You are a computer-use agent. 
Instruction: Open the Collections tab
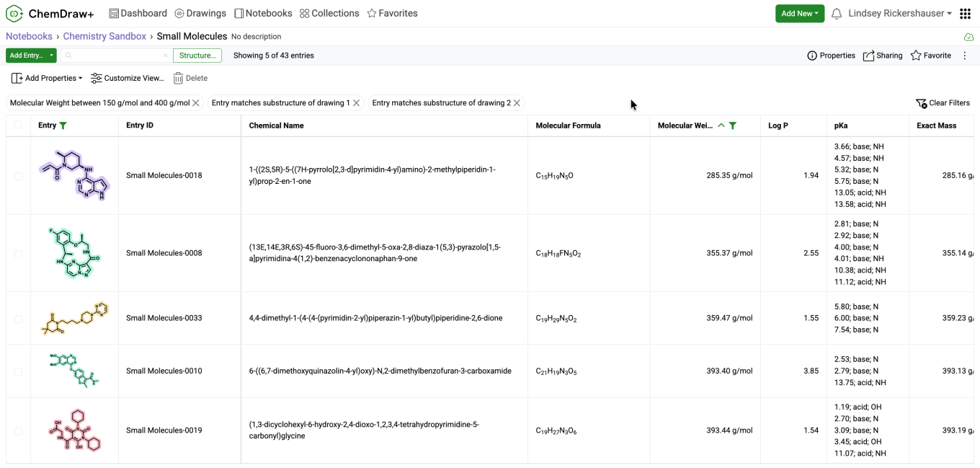pyautogui.click(x=329, y=14)
